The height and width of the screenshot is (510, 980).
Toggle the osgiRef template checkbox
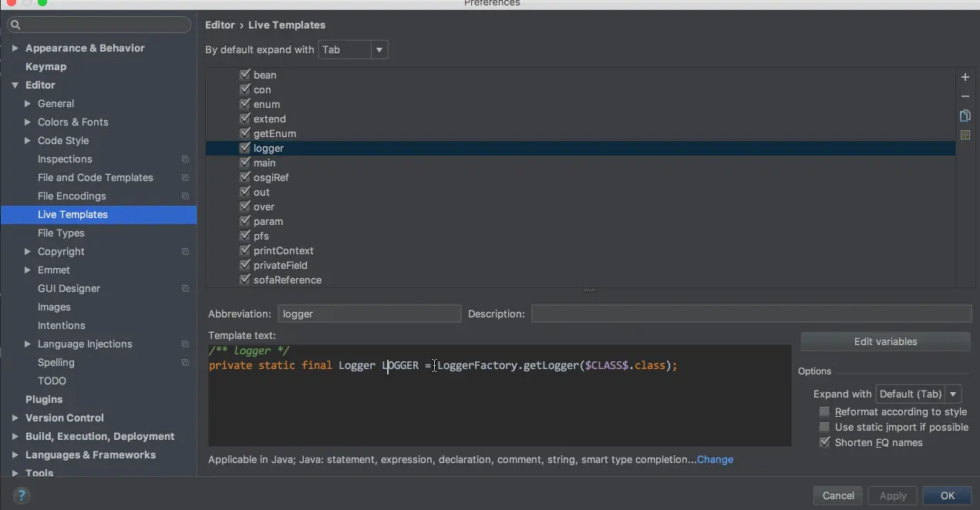pos(245,177)
